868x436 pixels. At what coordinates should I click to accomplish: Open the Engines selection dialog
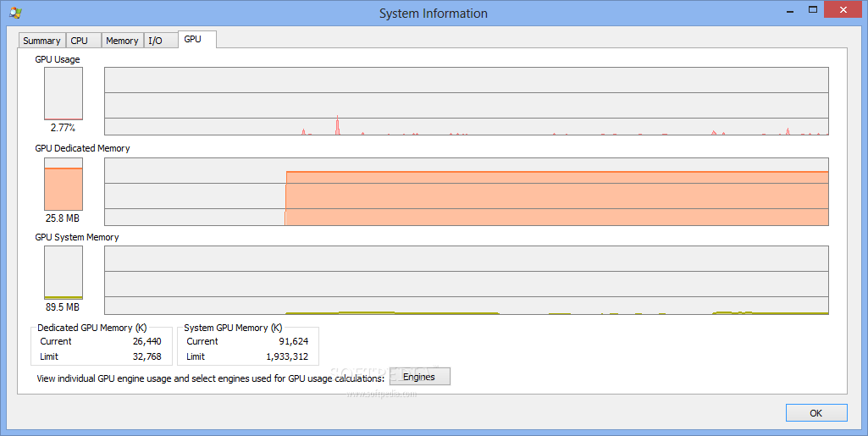[x=419, y=377]
